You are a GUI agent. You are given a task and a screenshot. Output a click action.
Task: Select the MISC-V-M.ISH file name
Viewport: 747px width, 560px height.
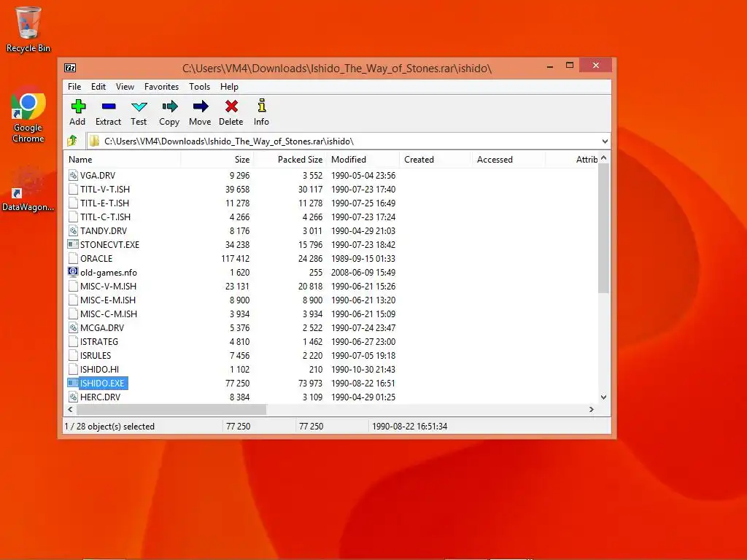(108, 286)
